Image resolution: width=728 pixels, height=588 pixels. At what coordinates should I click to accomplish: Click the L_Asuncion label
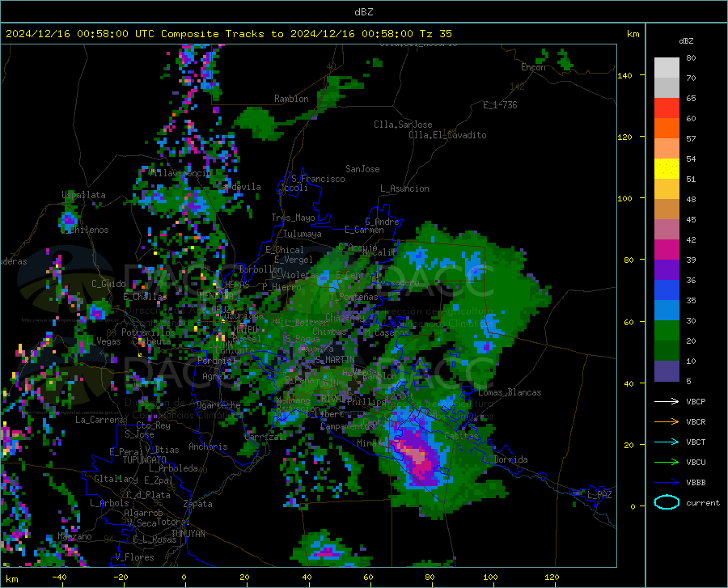(x=404, y=188)
